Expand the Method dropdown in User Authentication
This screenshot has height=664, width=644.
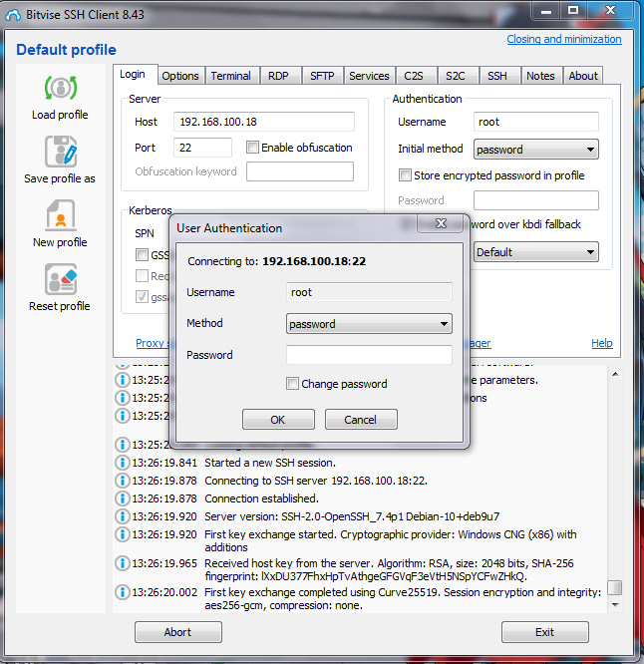point(369,324)
